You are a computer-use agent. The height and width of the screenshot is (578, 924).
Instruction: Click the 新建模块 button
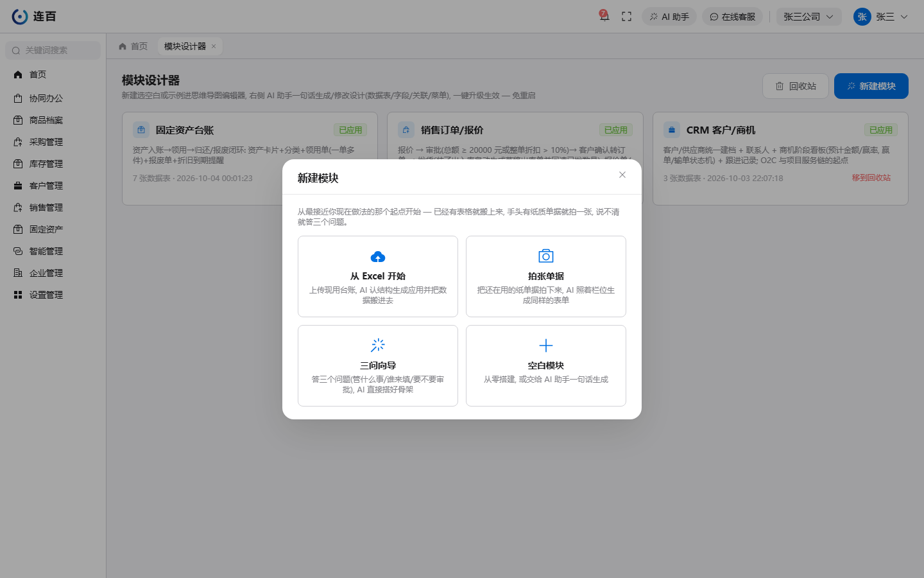[871, 86]
